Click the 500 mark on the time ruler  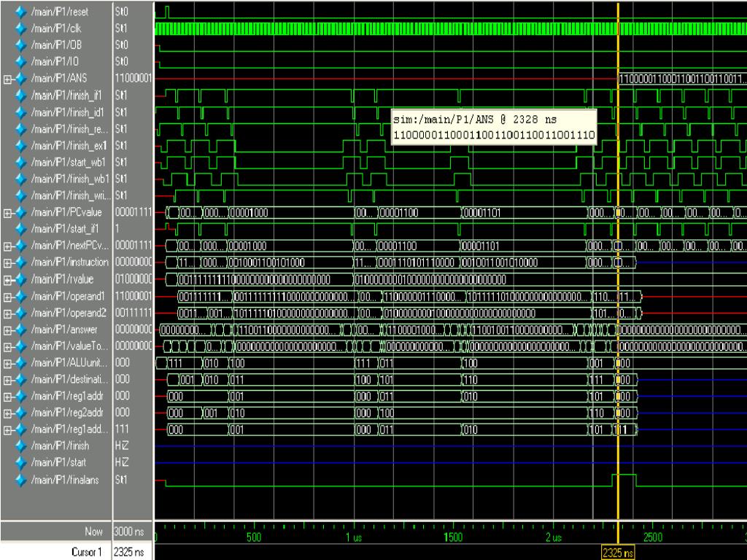pyautogui.click(x=254, y=537)
